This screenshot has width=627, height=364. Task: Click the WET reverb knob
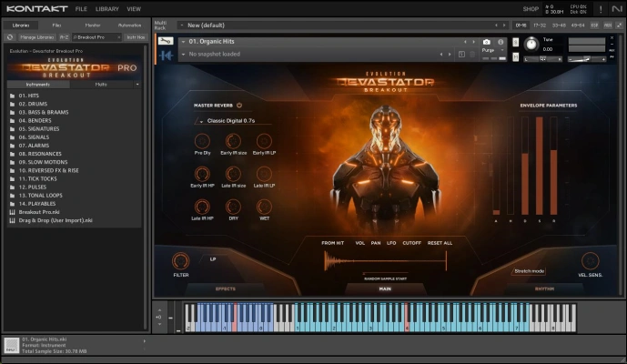(264, 207)
